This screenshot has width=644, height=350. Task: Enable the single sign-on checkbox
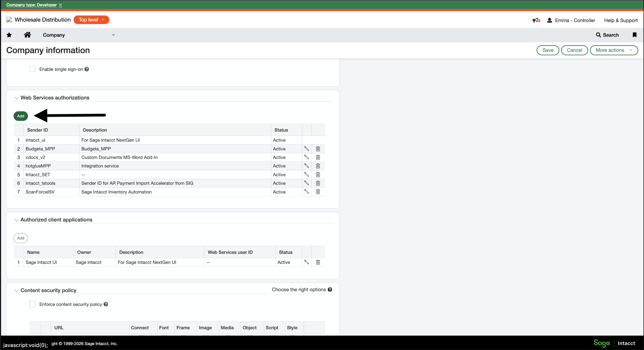(x=32, y=69)
